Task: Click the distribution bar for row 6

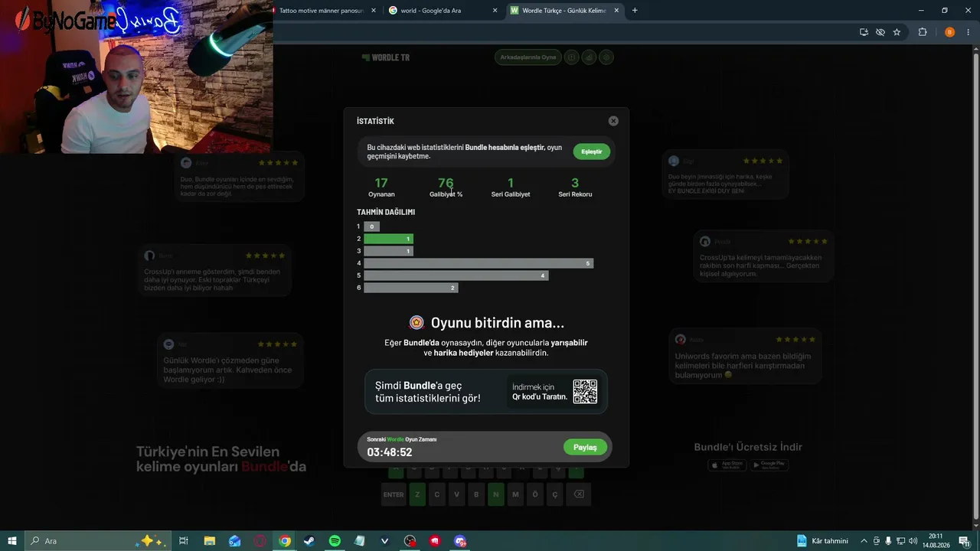Action: [x=411, y=288]
